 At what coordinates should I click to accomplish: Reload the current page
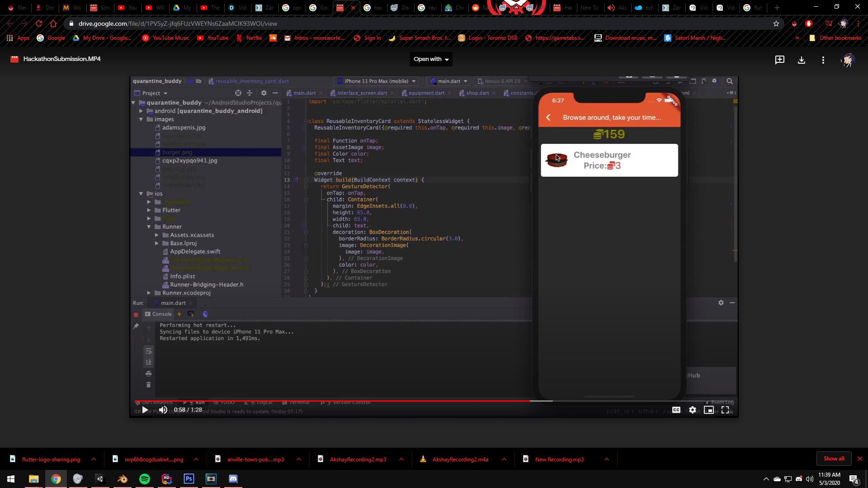coord(39,23)
